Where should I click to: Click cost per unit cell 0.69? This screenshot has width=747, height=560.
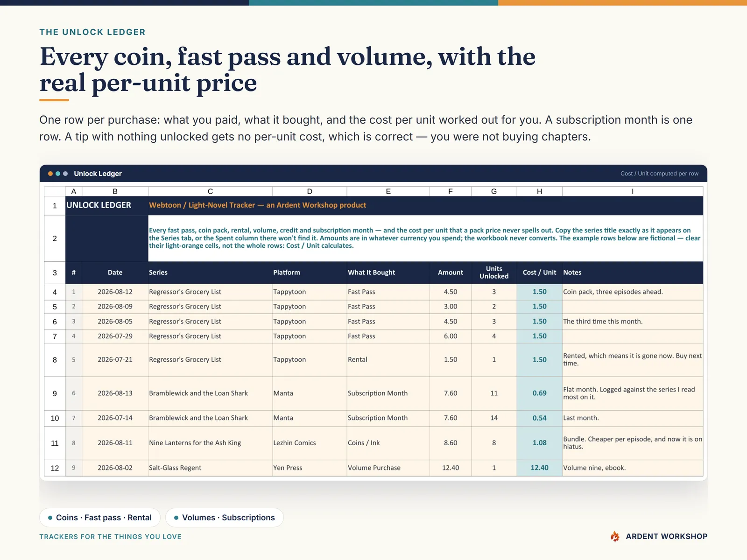click(539, 393)
